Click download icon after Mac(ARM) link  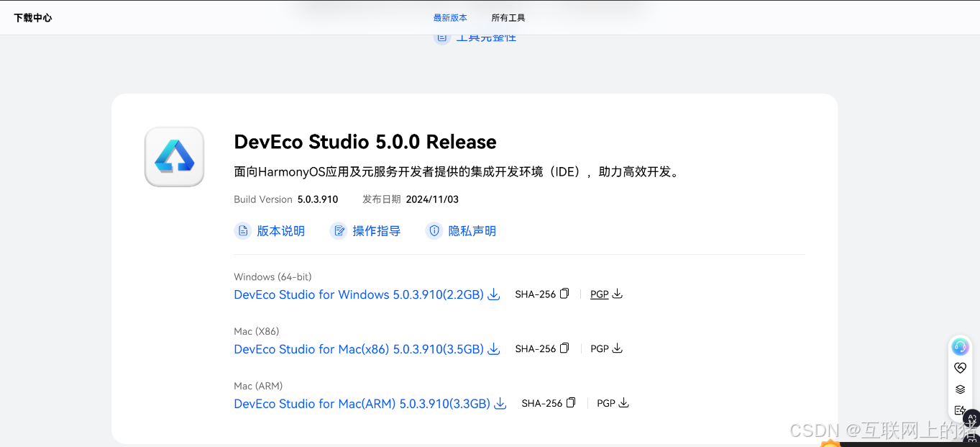pyautogui.click(x=500, y=404)
